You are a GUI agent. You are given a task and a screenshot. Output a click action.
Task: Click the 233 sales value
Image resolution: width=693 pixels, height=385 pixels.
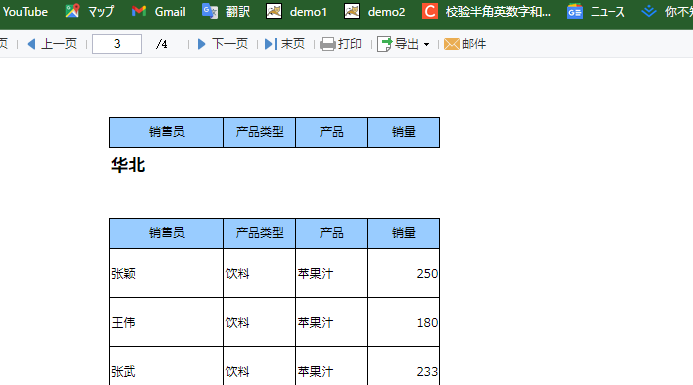click(427, 372)
